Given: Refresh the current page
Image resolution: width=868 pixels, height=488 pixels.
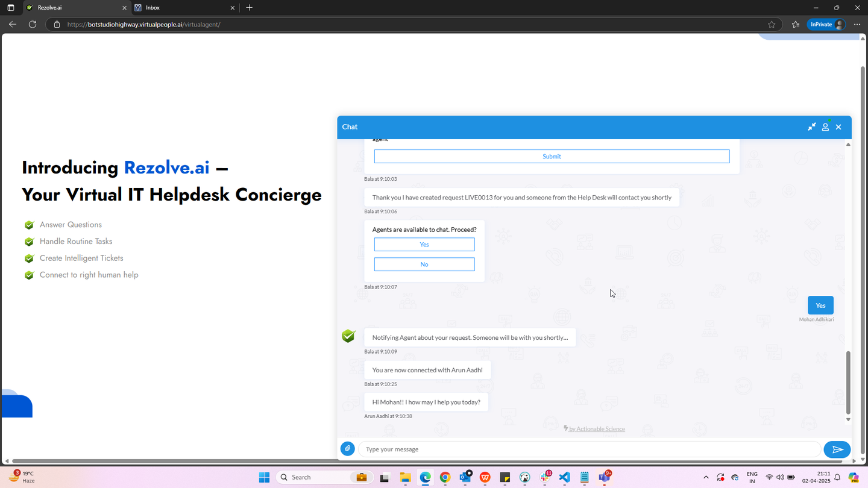Looking at the screenshot, I should [x=33, y=25].
